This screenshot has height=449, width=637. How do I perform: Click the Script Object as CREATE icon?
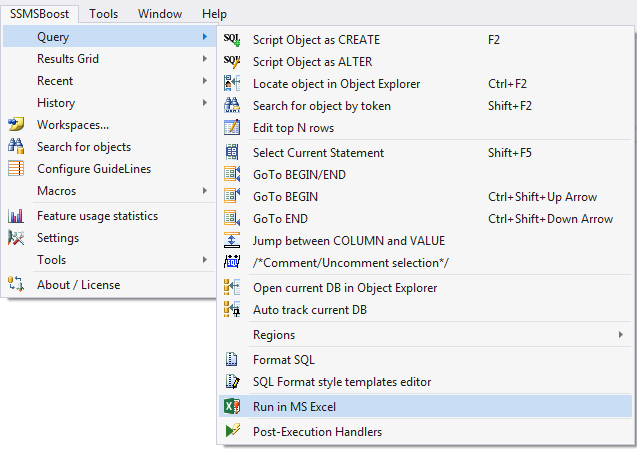click(232, 40)
